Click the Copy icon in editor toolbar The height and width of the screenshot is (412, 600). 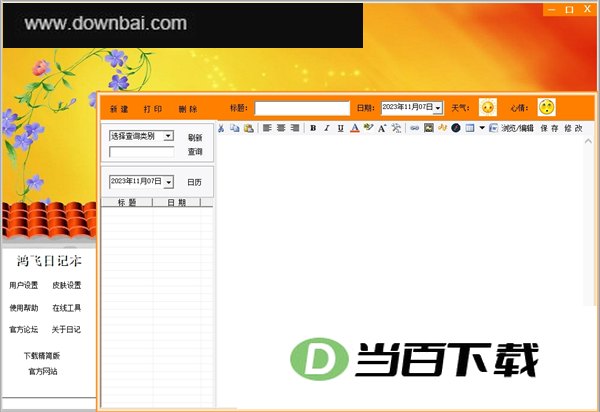click(x=235, y=128)
